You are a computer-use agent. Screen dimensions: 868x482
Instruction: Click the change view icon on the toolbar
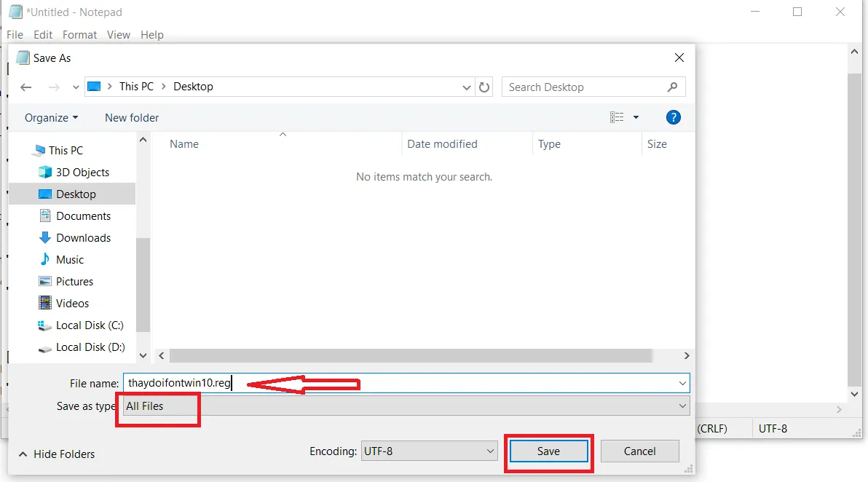[620, 117]
